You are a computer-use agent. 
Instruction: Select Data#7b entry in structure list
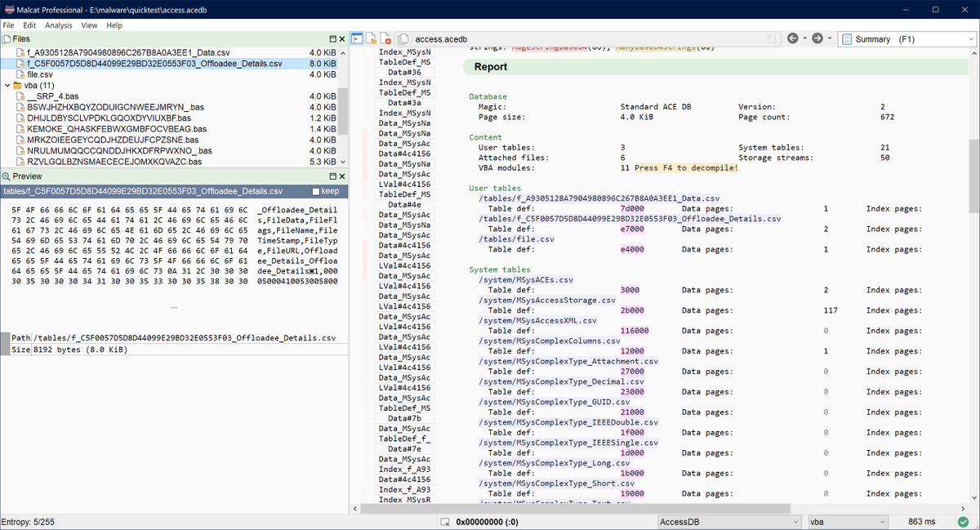(404, 419)
